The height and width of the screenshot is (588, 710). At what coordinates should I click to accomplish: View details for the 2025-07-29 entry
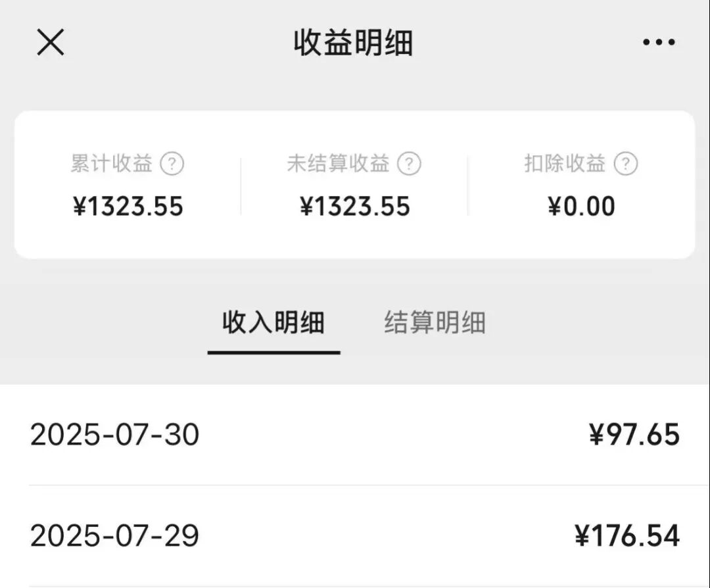coord(355,537)
